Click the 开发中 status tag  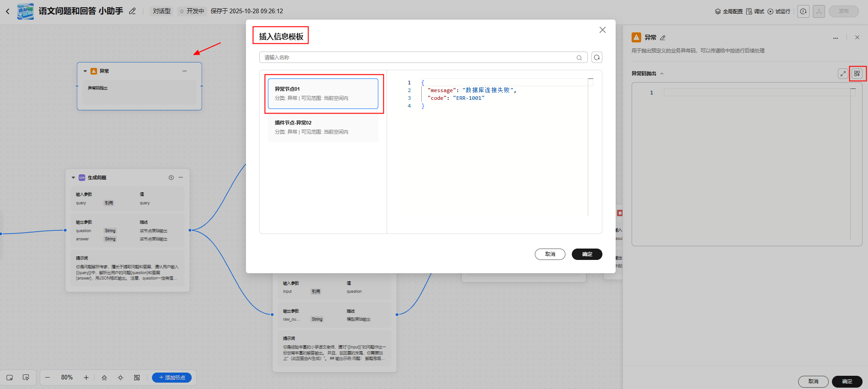(x=192, y=11)
